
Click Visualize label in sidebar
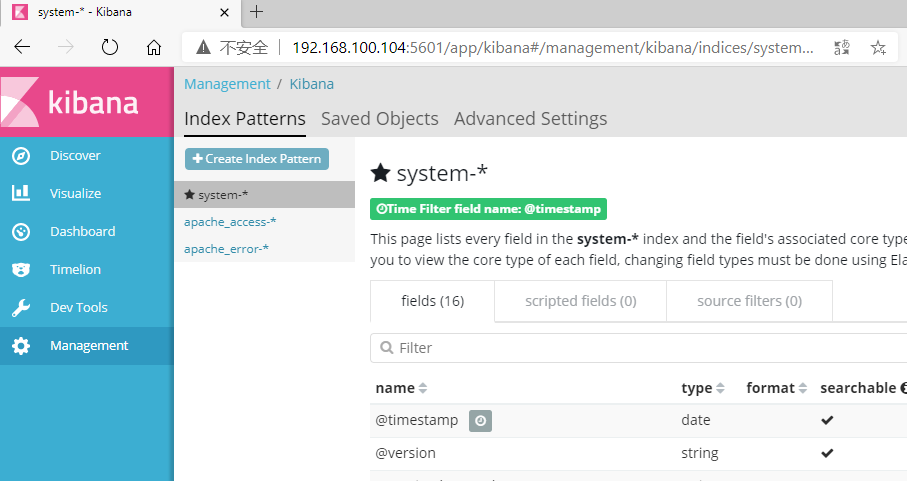click(75, 194)
